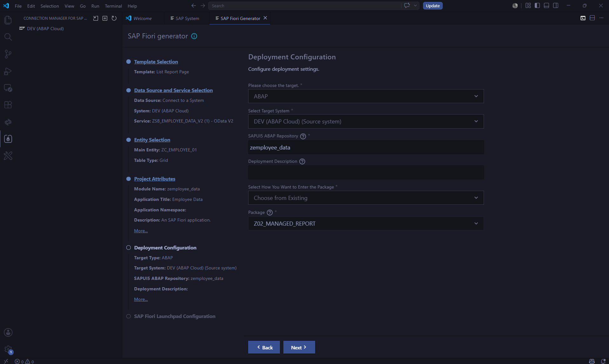Toggle the Primary Side Bar
This screenshot has height=364, width=609.
point(537,6)
